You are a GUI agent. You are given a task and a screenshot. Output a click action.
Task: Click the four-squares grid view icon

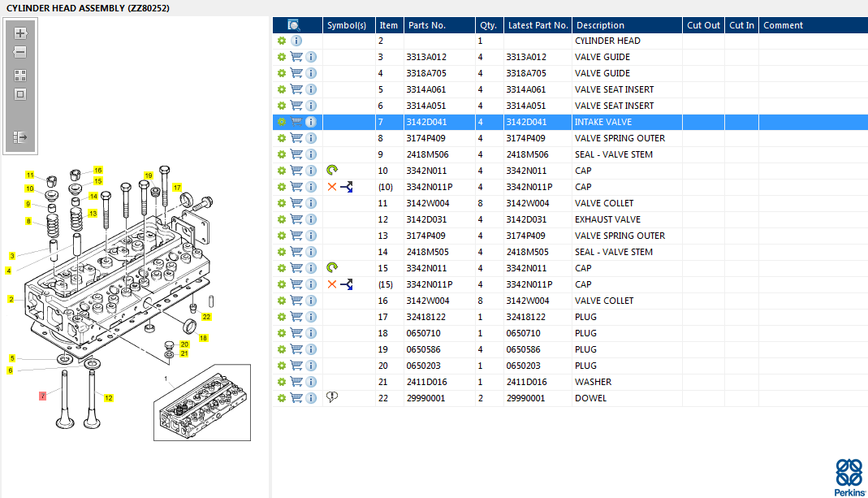point(20,75)
